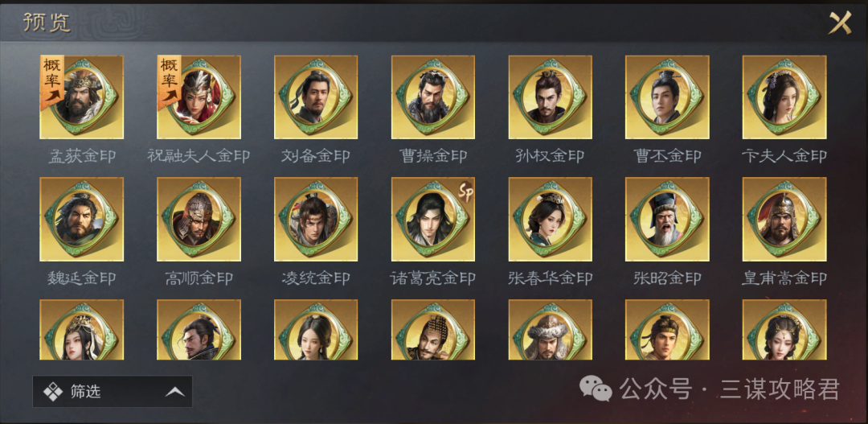Select the 祝融夫人金印 seal icon
Image resolution: width=868 pixels, height=424 pixels.
[x=199, y=97]
